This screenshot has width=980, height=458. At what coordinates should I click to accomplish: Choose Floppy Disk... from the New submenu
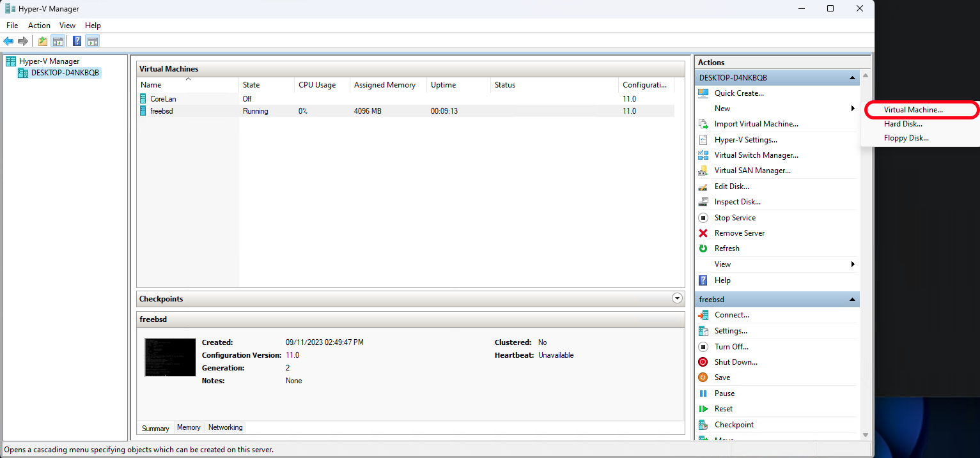pyautogui.click(x=906, y=138)
